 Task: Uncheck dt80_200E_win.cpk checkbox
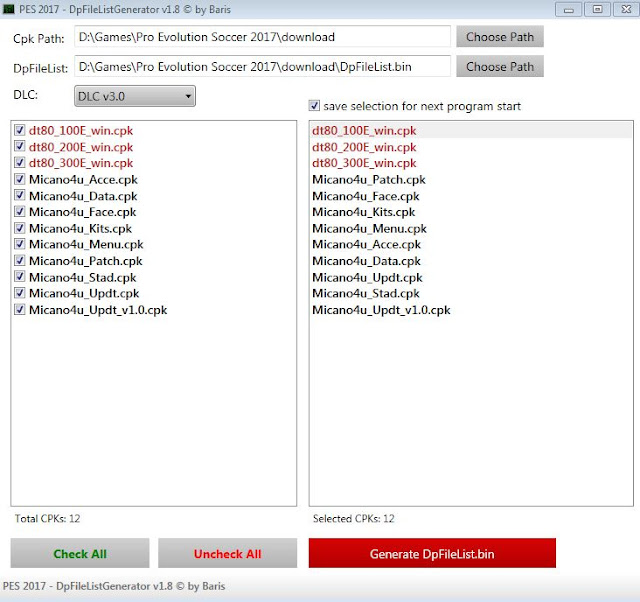tap(20, 147)
